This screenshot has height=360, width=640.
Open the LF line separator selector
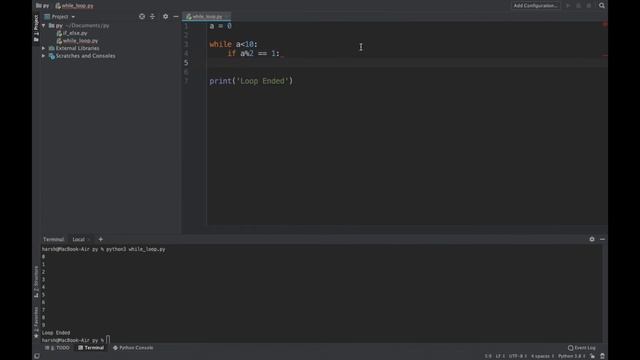tap(500, 356)
